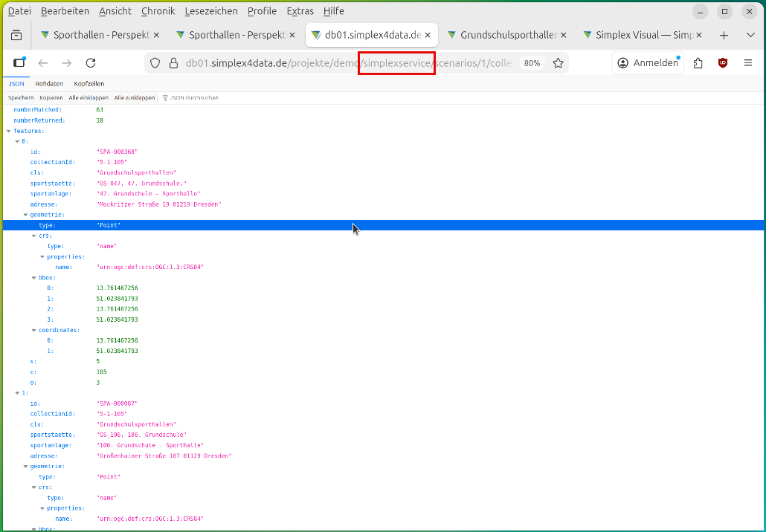This screenshot has width=766, height=532.
Task: Open the uBlock Origin extension icon
Action: tap(723, 63)
